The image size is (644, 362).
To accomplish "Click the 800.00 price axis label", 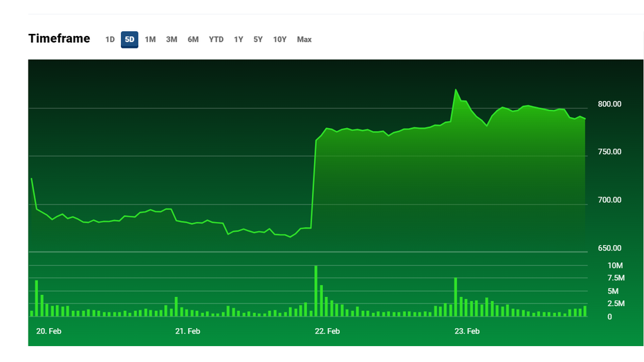I will click(x=609, y=104).
